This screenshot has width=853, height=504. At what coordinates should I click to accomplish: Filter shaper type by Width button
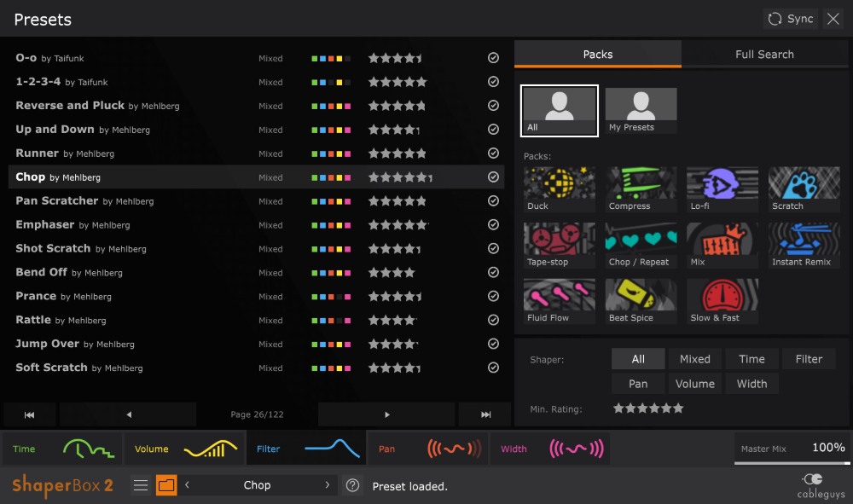tap(751, 383)
